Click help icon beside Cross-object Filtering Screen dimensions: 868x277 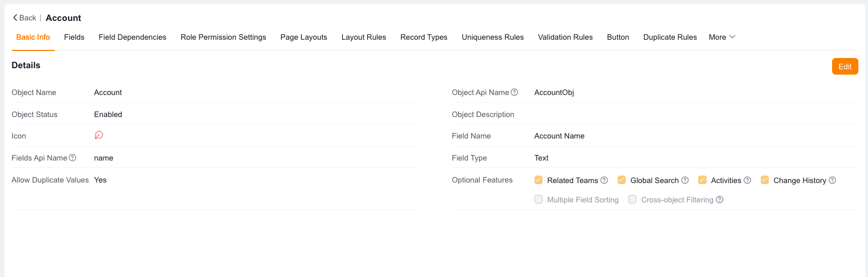720,200
